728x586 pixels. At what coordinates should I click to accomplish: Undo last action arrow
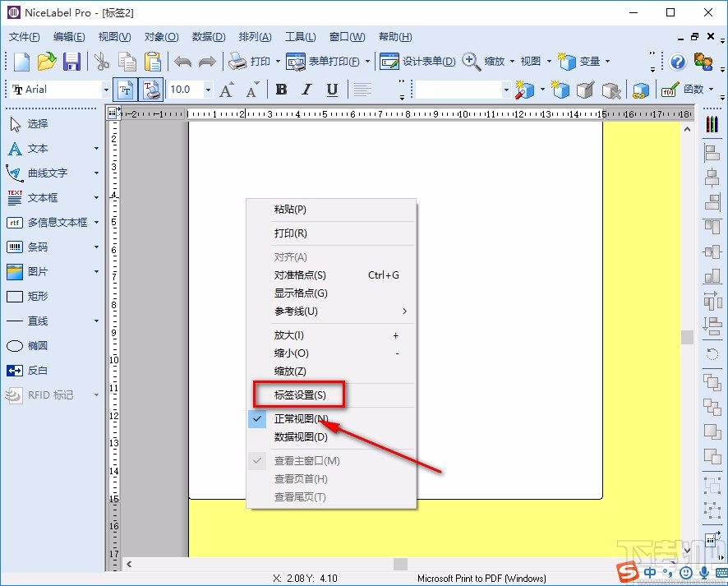182,62
